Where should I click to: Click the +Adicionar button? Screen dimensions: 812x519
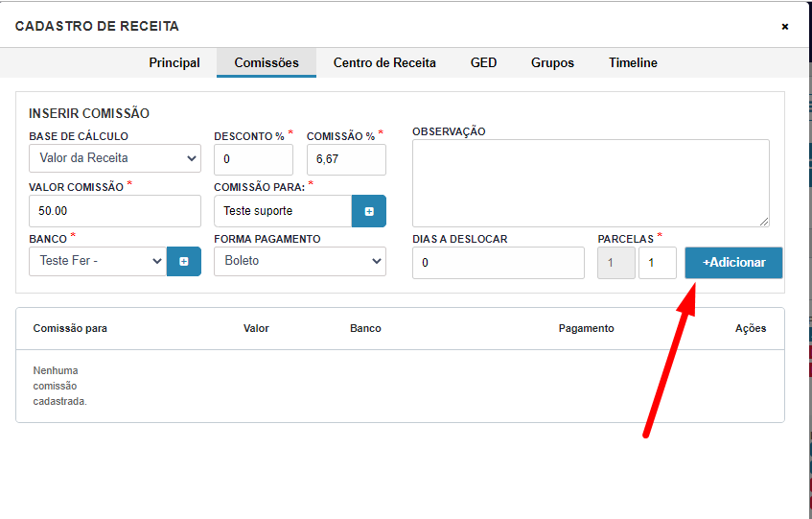coord(733,263)
